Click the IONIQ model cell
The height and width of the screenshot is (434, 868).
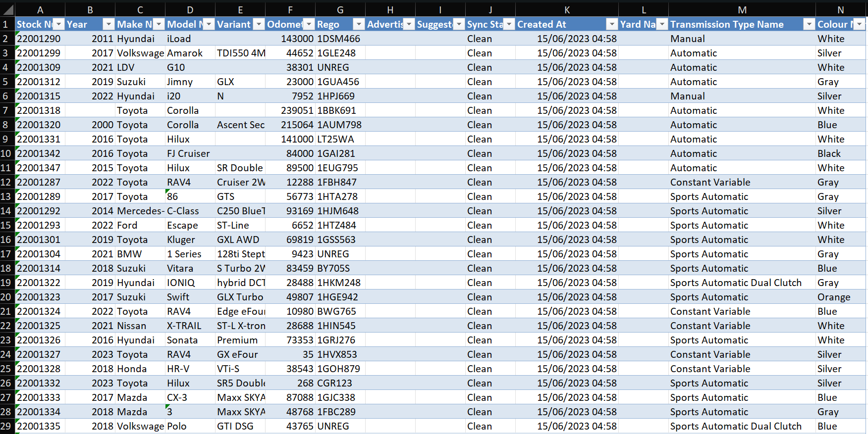190,283
